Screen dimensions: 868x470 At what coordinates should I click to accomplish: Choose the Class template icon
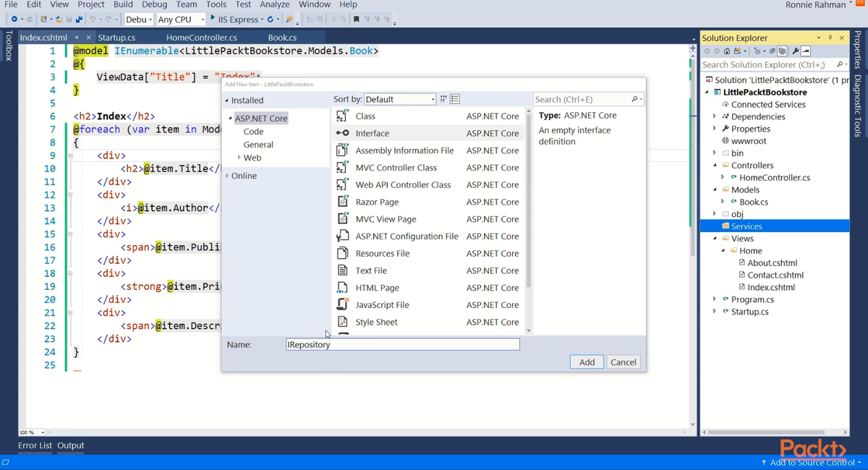tap(343, 116)
